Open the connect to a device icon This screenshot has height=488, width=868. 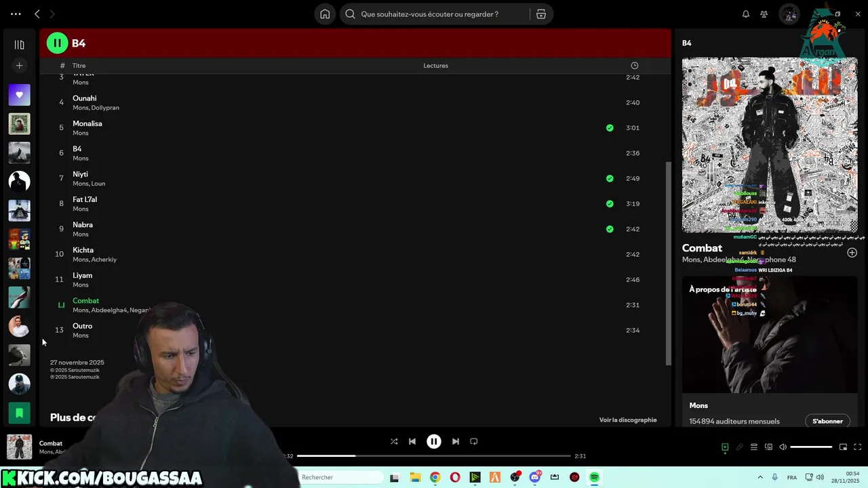(x=768, y=447)
